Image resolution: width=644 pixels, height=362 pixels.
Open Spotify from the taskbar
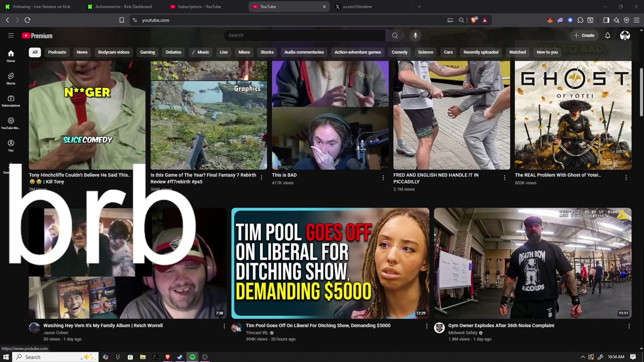click(x=192, y=357)
